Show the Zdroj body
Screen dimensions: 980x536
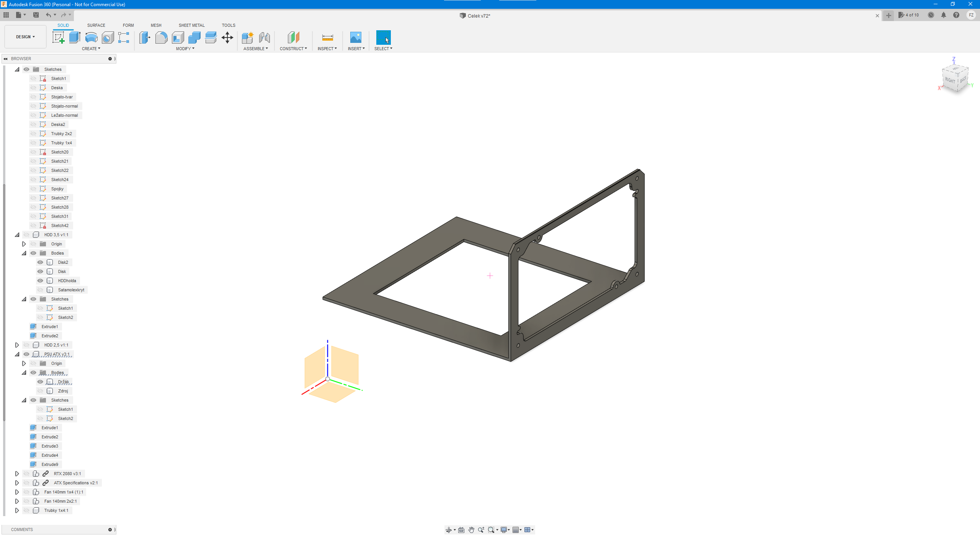tap(40, 391)
